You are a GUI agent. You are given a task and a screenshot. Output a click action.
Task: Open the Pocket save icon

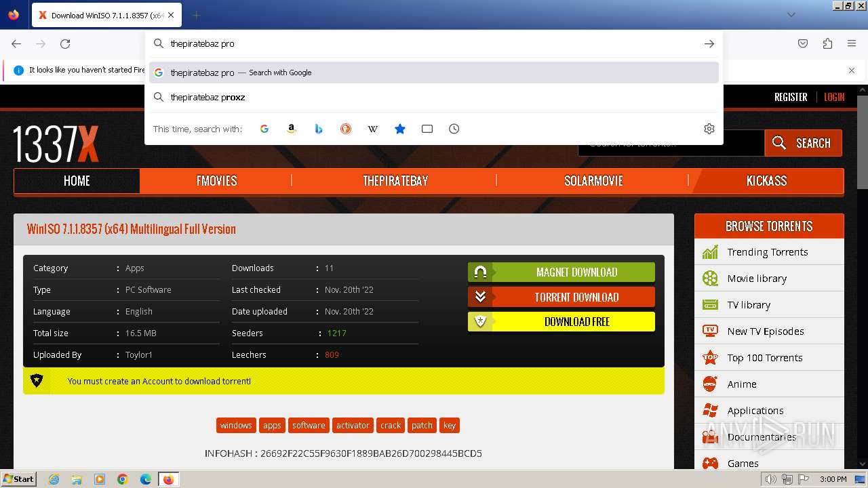803,43
